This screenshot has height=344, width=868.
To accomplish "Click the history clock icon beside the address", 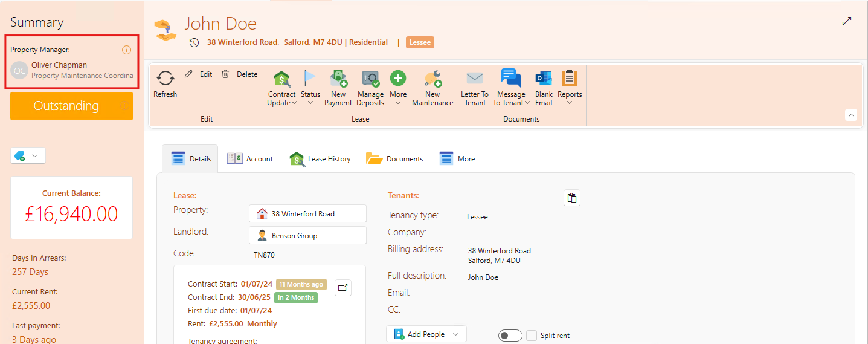I will (194, 42).
